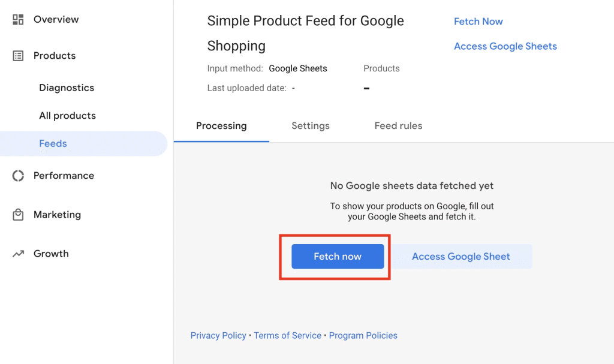Select Diagnostics under Products

click(67, 88)
